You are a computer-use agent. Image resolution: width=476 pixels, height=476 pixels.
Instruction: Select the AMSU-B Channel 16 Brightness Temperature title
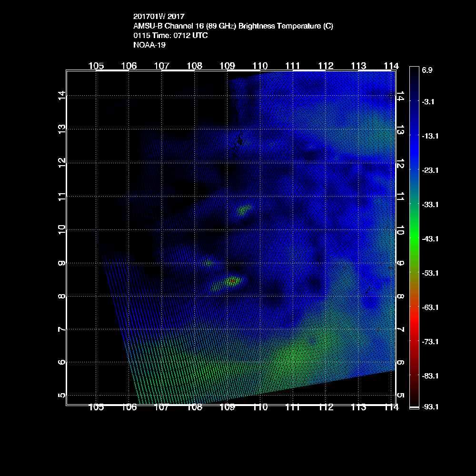(x=233, y=26)
